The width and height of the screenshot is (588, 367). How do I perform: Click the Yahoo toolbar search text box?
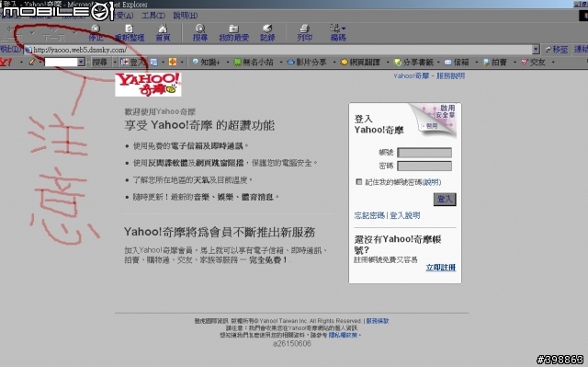tap(62, 62)
